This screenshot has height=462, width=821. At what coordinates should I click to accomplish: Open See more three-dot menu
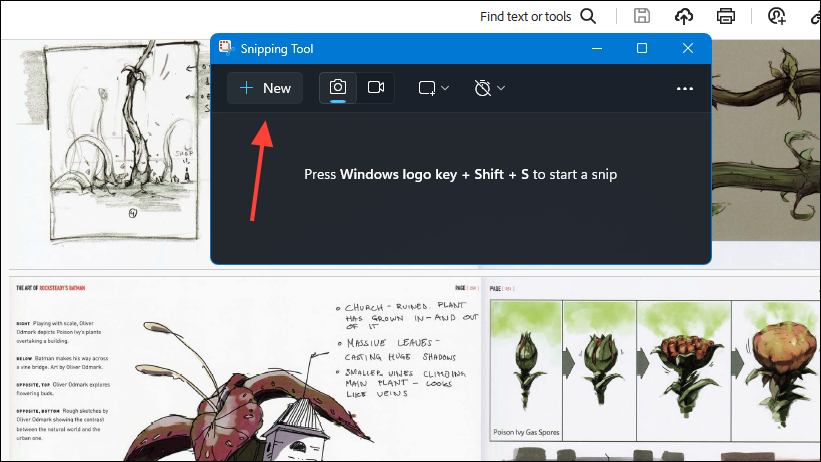tap(684, 89)
